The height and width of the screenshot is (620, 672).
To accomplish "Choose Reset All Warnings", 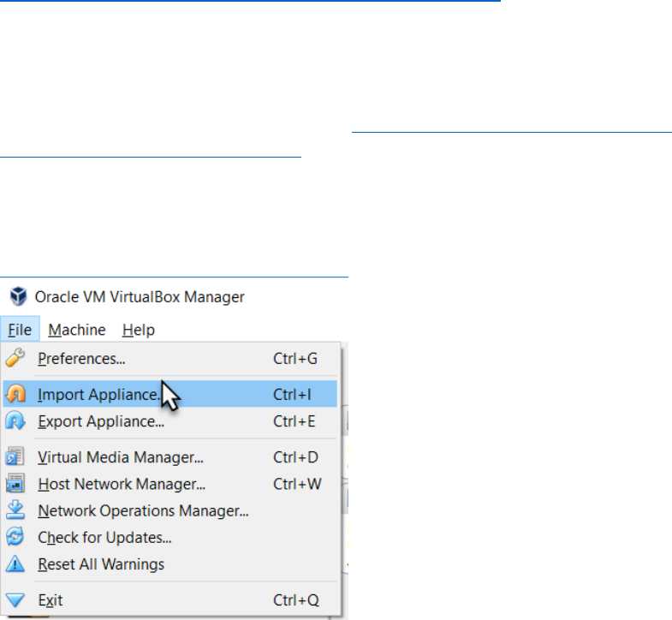I will point(170,564).
